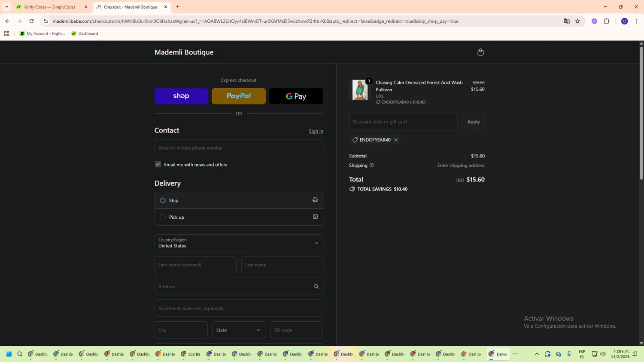Open the My Account bookmark

43,33
